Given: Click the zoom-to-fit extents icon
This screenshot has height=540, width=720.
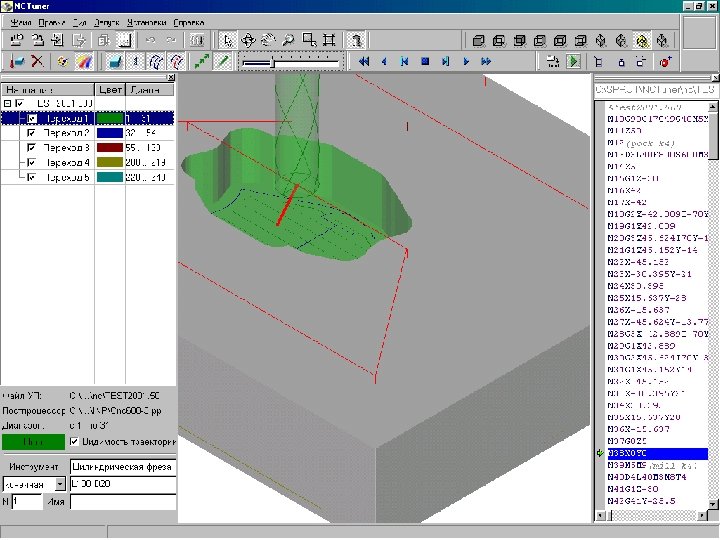Looking at the screenshot, I should click(329, 41).
